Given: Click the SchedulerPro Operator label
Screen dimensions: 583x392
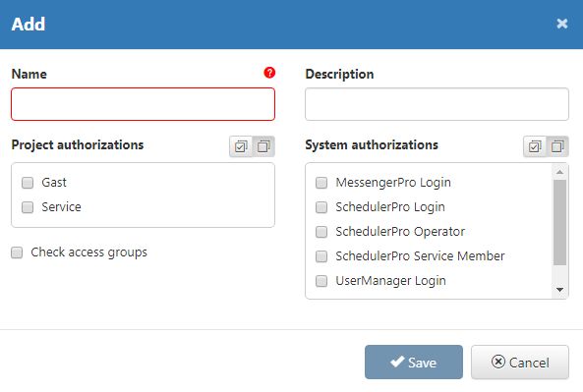Looking at the screenshot, I should click(x=400, y=232).
